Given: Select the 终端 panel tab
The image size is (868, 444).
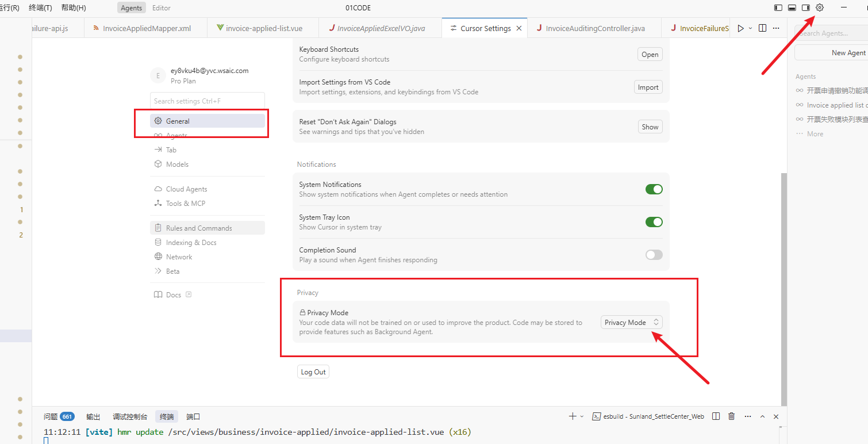Looking at the screenshot, I should coord(167,416).
